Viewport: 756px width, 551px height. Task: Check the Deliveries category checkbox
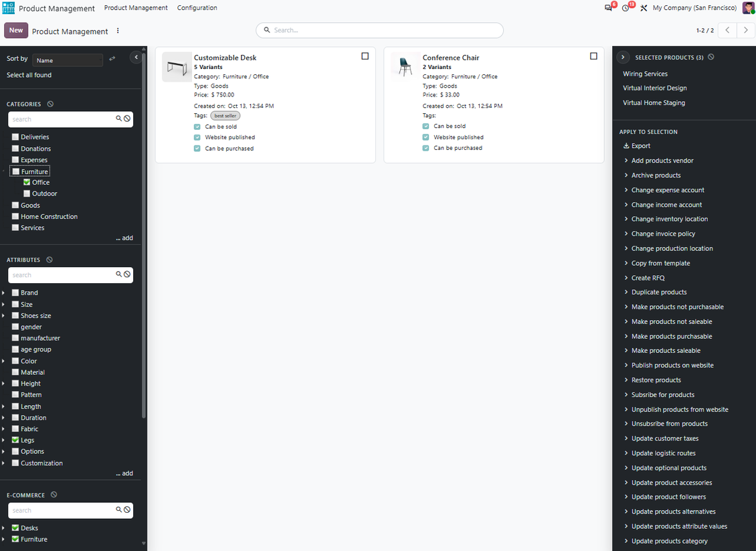point(15,137)
